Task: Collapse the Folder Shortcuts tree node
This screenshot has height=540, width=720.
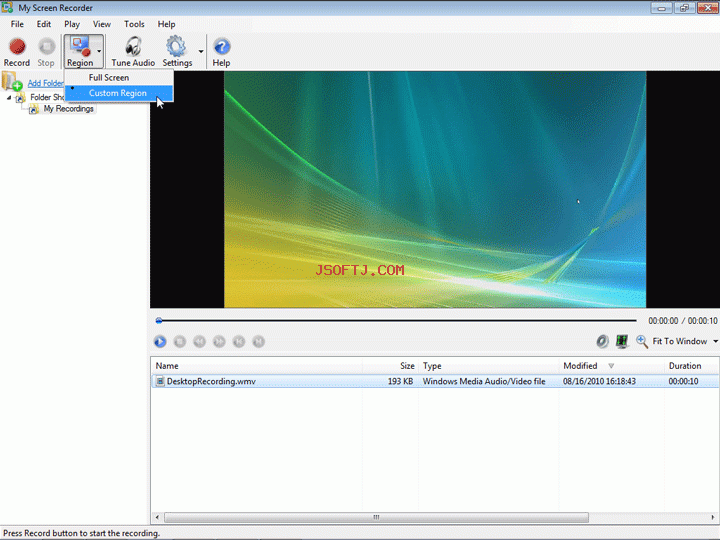Action: pos(9,97)
